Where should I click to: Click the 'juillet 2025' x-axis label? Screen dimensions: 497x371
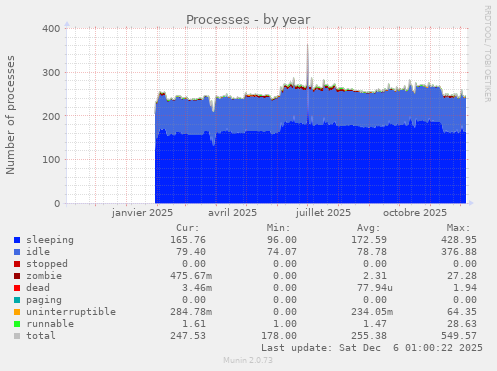pyautogui.click(x=323, y=213)
